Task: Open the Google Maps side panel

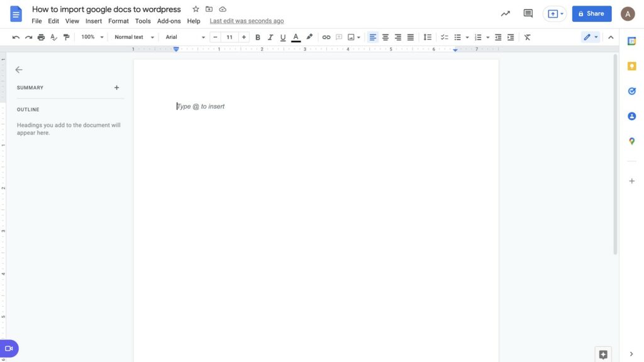Action: point(631,141)
